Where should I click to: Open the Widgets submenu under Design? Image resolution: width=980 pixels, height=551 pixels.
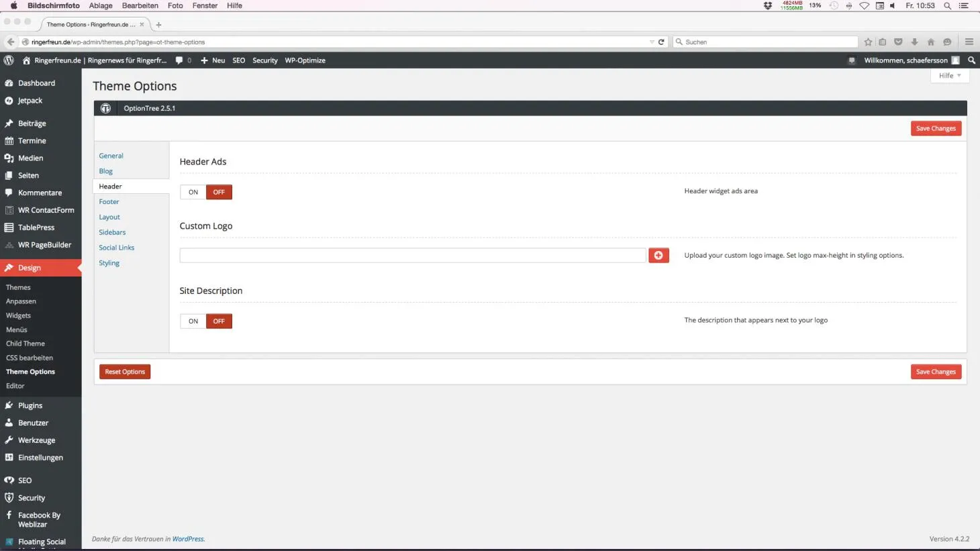pos(19,315)
